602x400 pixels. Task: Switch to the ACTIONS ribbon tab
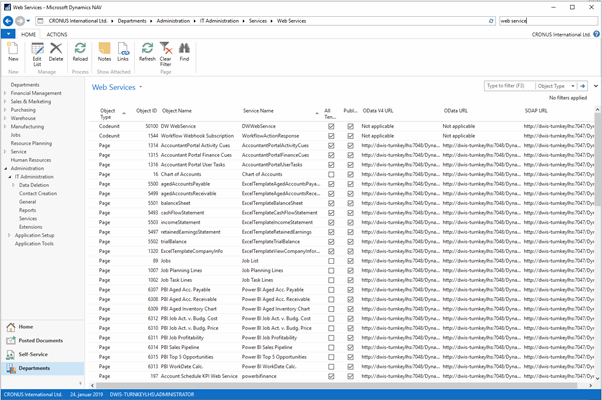(57, 34)
